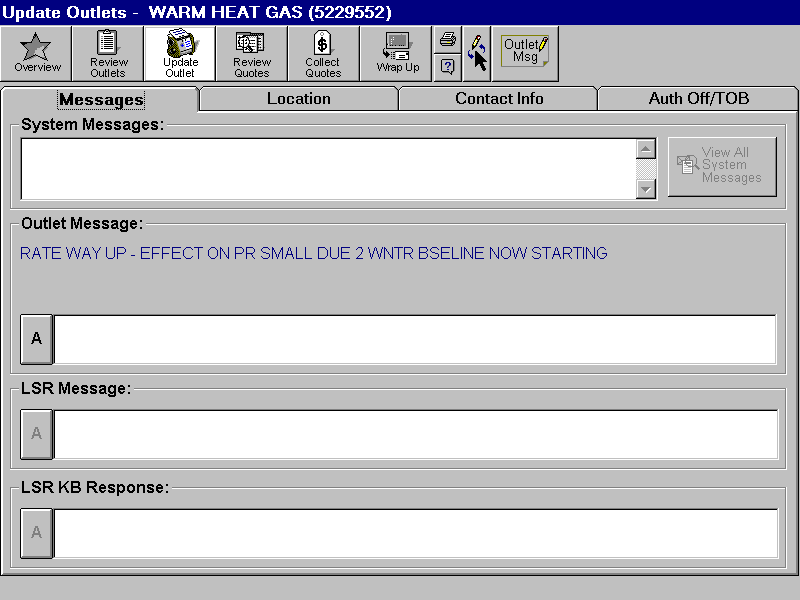
Task: Open the Overview star icon
Action: (x=36, y=54)
